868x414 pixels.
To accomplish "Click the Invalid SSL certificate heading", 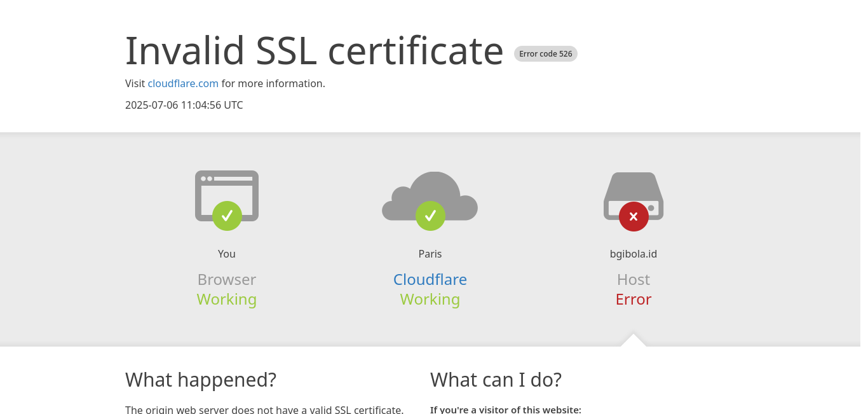I will tap(314, 50).
